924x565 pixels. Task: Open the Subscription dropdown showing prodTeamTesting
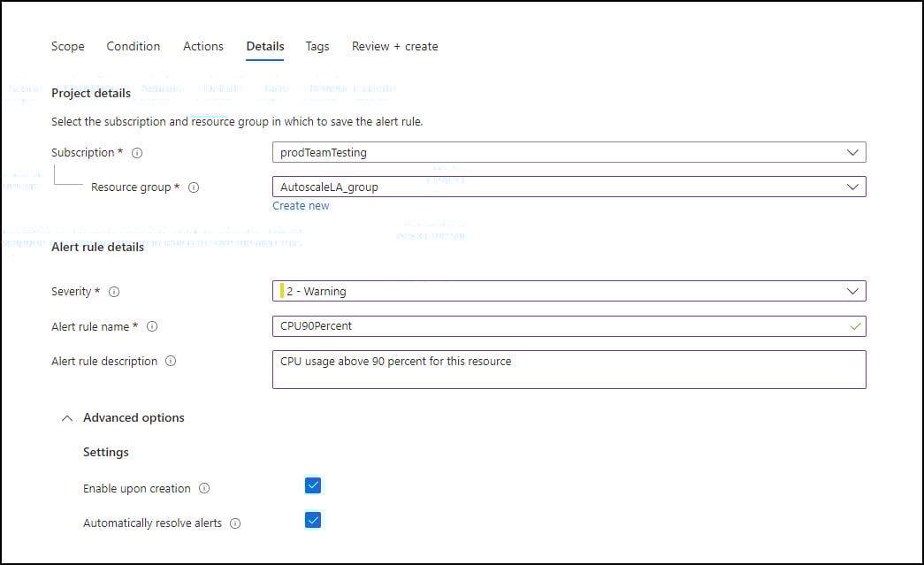[854, 152]
